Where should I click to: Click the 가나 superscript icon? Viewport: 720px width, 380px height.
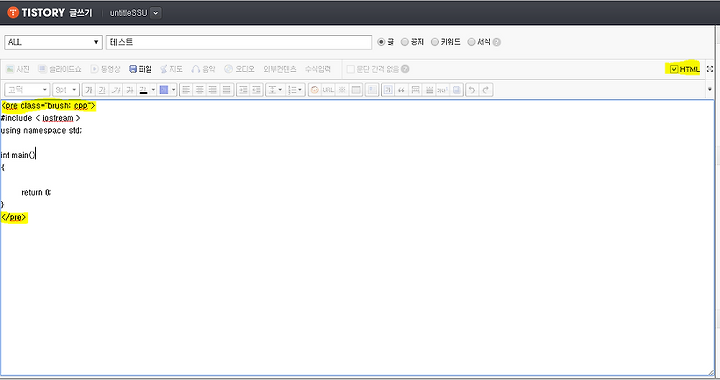[x=443, y=90]
